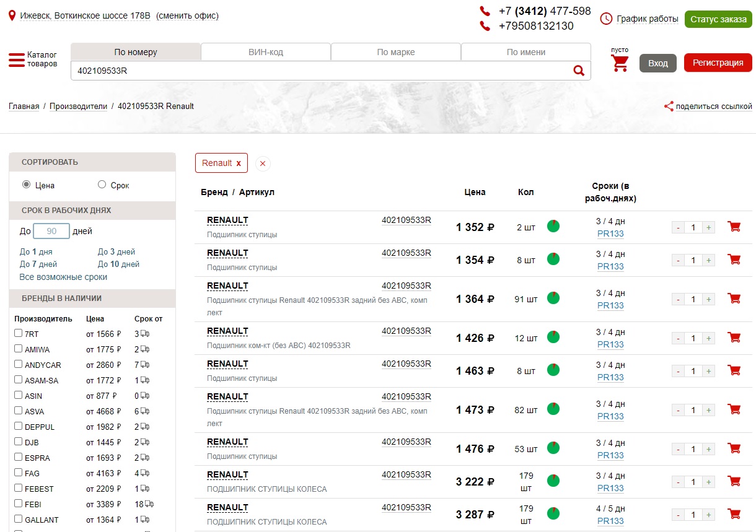Add the 1 463 ₽ Renault item to cart
Image resolution: width=756 pixels, height=532 pixels.
pos(734,371)
